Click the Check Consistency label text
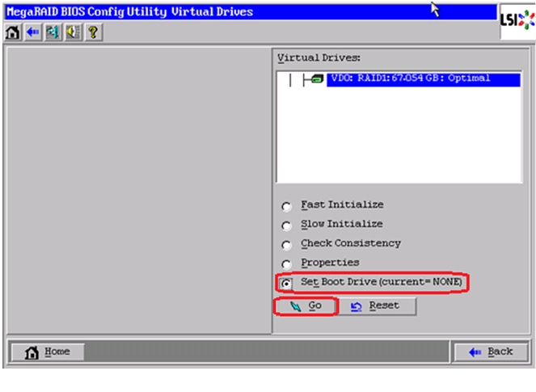The width and height of the screenshot is (536, 392). pos(351,243)
